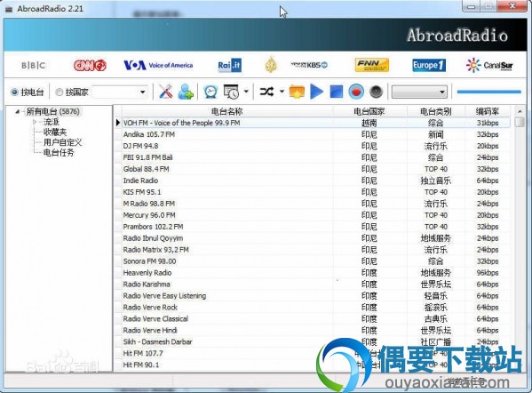Click the station list scrollbar thumb

[x=520, y=122]
